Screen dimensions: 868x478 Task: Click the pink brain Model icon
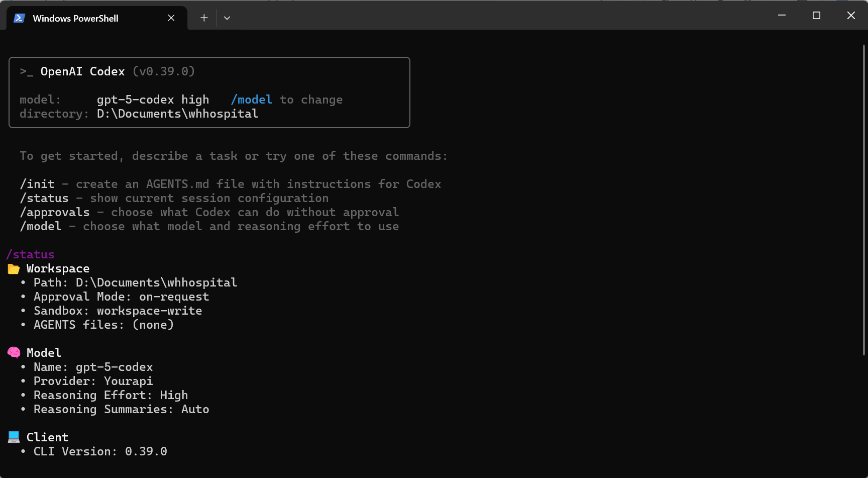click(14, 353)
